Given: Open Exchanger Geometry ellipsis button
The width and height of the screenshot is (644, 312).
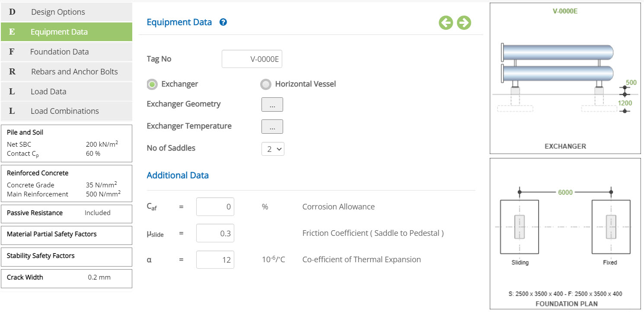Looking at the screenshot, I should pyautogui.click(x=272, y=104).
